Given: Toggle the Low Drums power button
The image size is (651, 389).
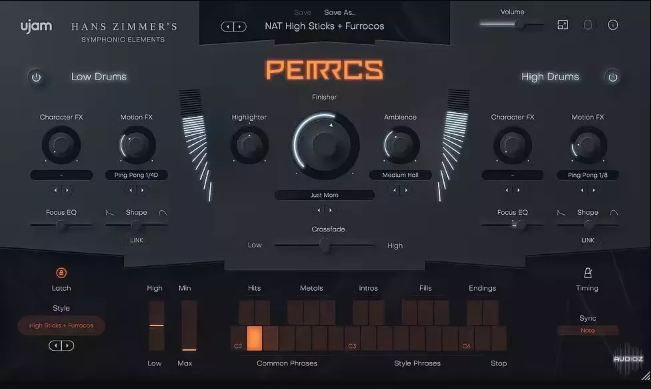Looking at the screenshot, I should 36,77.
